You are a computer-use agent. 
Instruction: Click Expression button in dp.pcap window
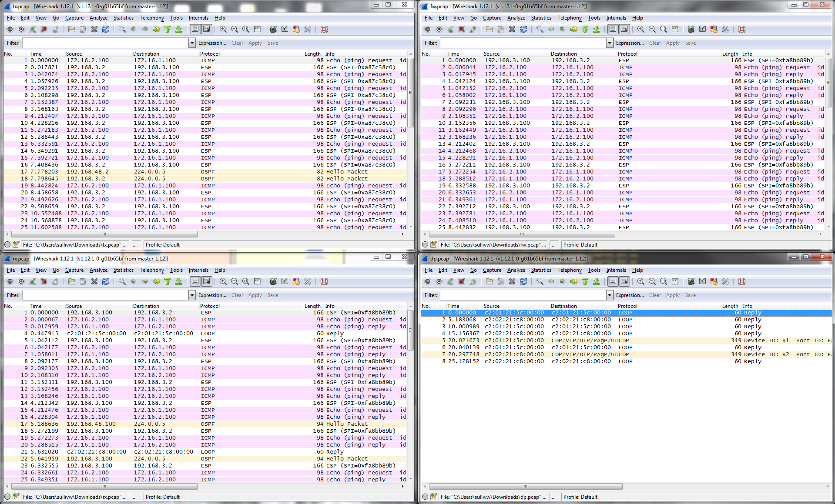pos(630,295)
